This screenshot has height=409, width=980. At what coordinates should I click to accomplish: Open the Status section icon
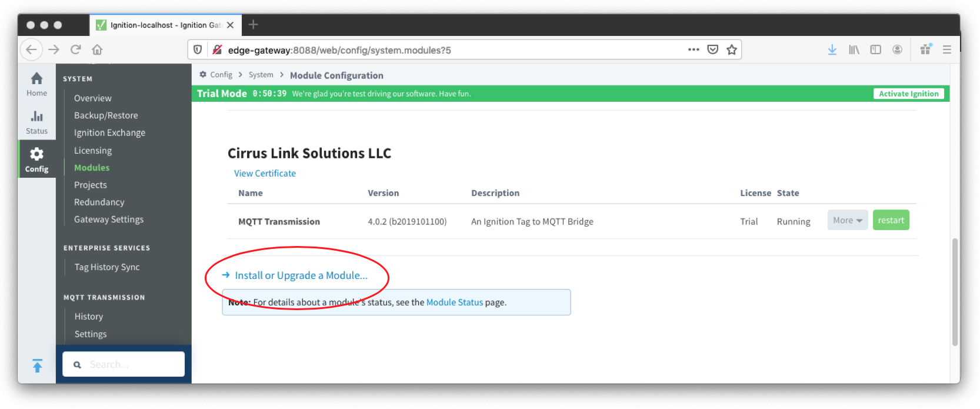click(36, 116)
